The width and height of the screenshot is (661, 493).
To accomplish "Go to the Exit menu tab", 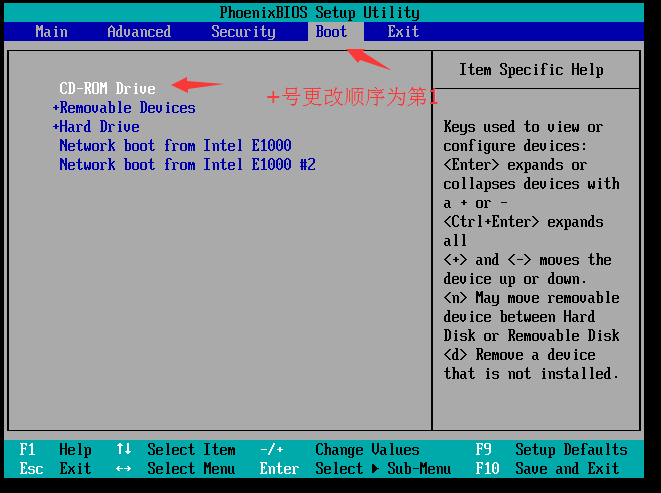I will coord(403,32).
